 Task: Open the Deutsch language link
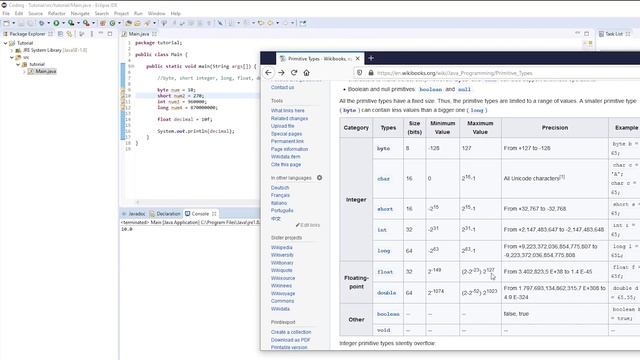280,188
